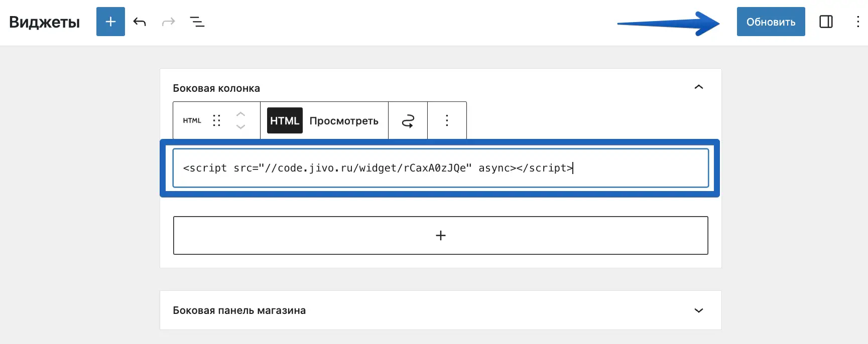Collapse the Боковая колонка panel chevron
Screen dimensions: 868x344
[698, 87]
